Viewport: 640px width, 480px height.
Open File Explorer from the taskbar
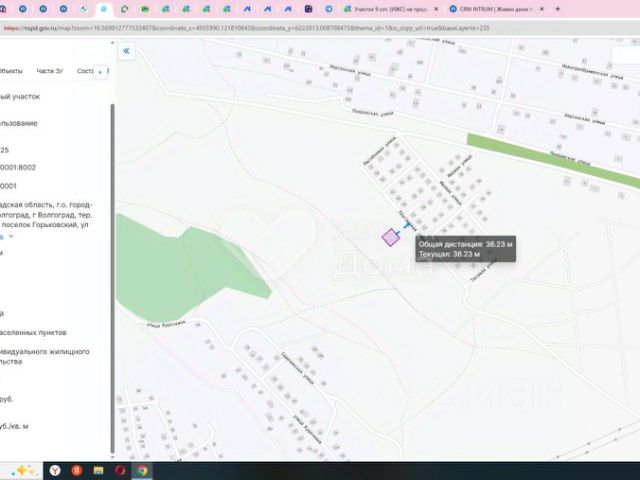[x=98, y=471]
